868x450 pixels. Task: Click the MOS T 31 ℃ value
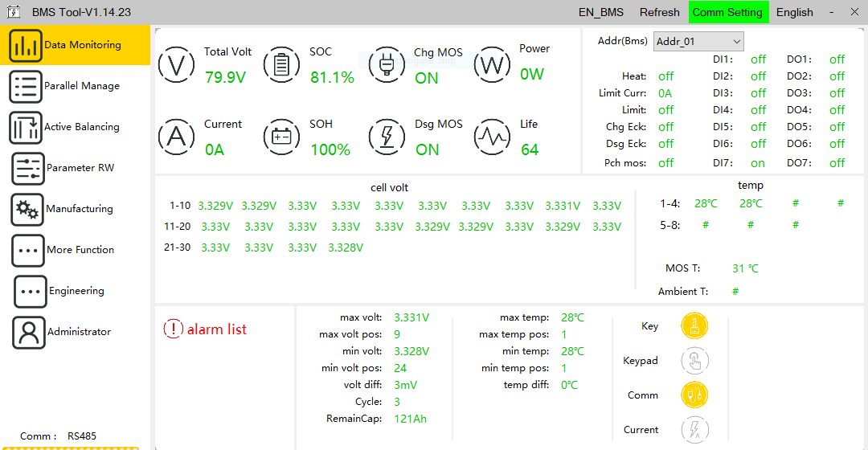745,268
